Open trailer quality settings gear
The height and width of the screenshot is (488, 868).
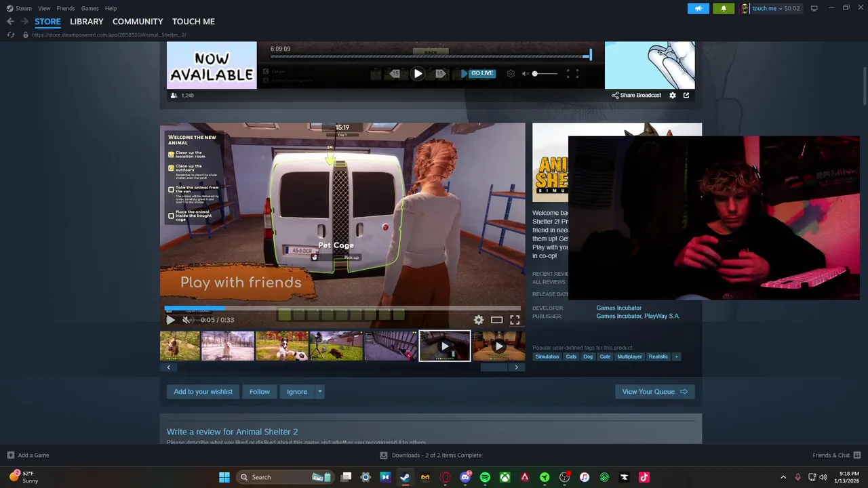tap(479, 320)
